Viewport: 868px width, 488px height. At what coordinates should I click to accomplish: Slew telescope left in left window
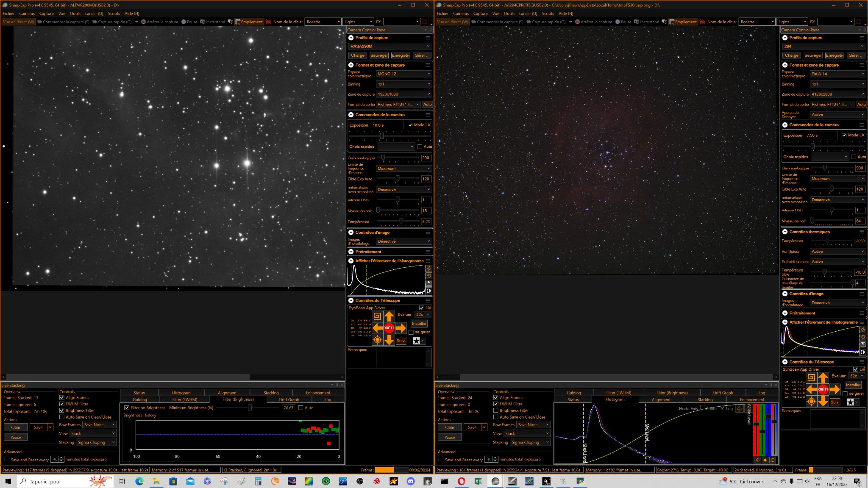[x=378, y=328]
